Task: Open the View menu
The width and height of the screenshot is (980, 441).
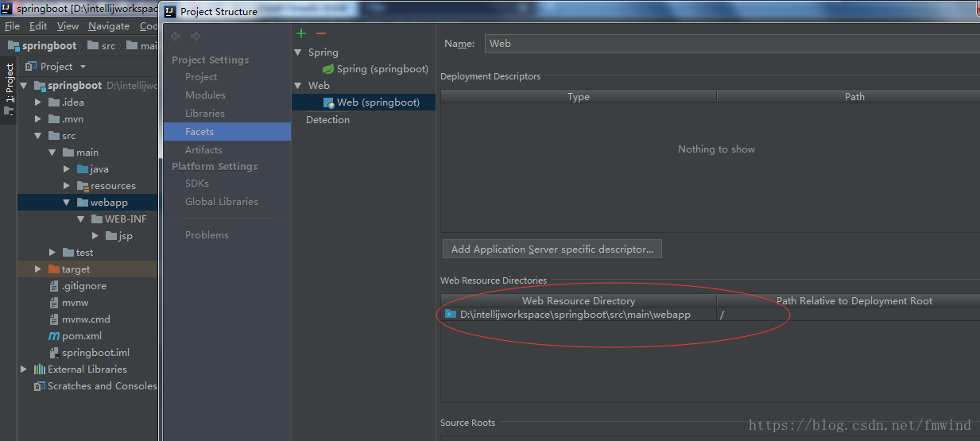Action: point(68,26)
